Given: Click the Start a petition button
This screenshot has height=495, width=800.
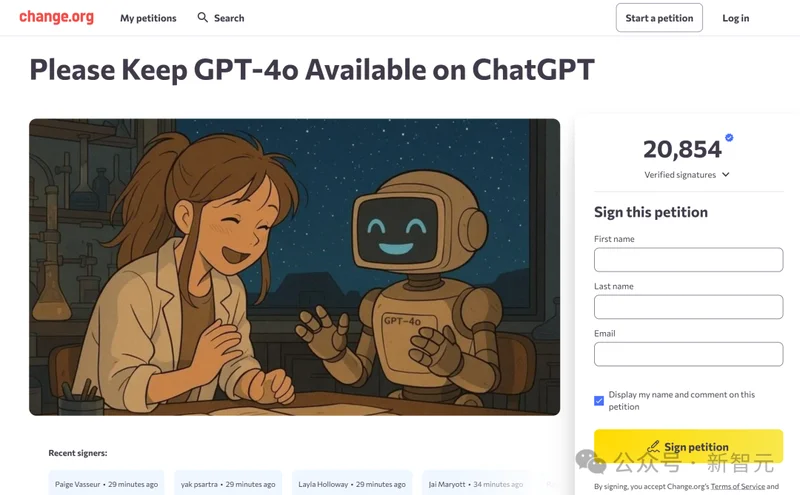Looking at the screenshot, I should click(659, 18).
